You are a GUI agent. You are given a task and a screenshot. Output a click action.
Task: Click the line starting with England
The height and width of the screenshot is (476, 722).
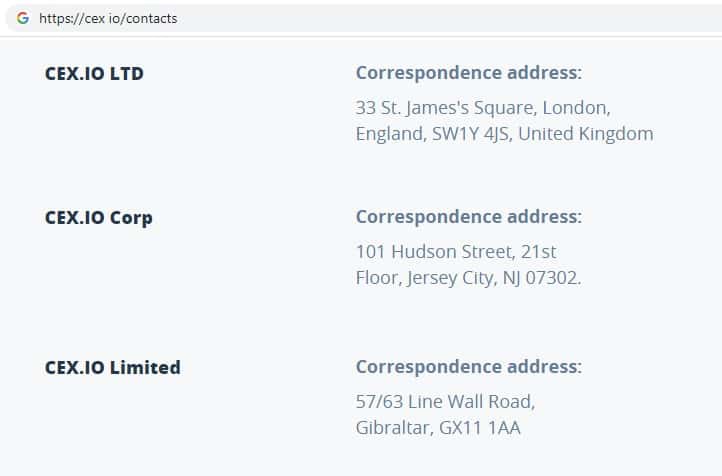click(x=504, y=133)
